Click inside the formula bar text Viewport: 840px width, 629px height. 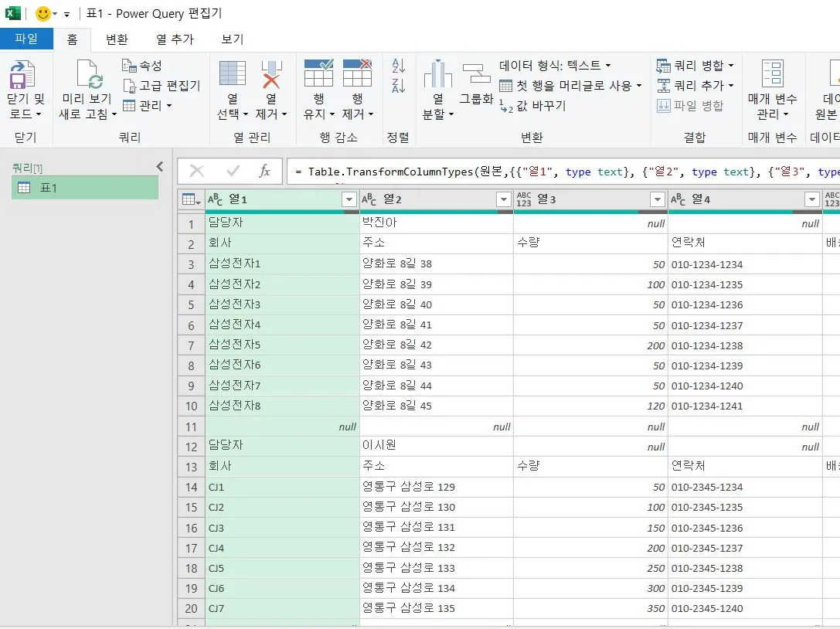(x=563, y=172)
